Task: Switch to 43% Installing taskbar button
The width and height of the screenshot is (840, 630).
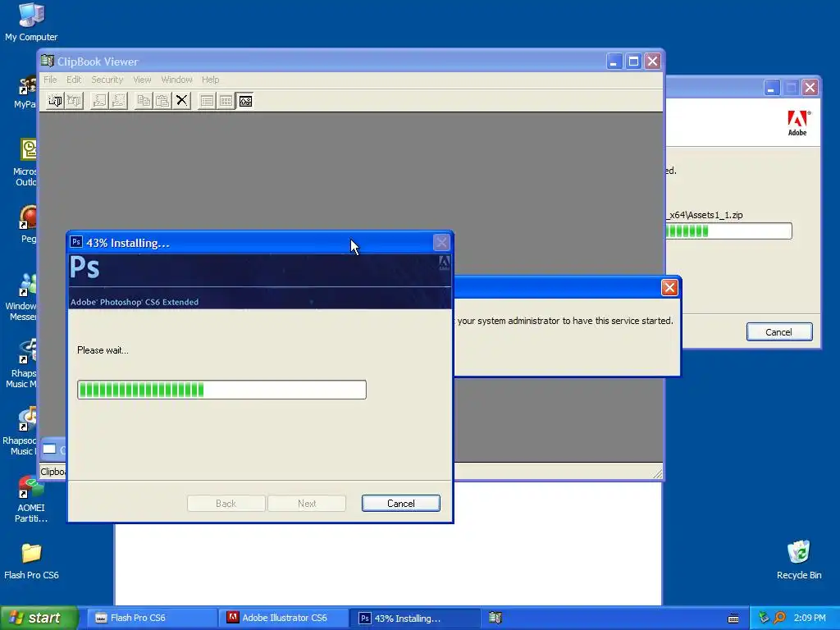Action: [x=415, y=618]
